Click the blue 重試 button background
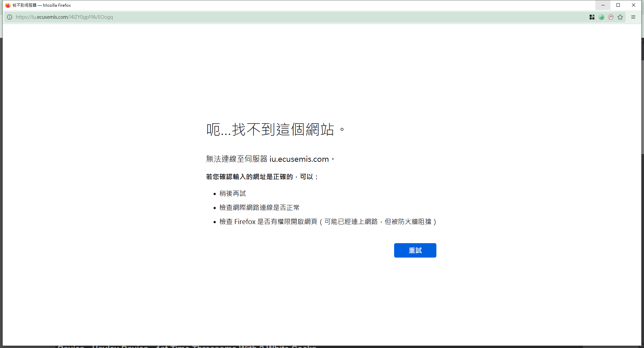The image size is (644, 348). 415,250
